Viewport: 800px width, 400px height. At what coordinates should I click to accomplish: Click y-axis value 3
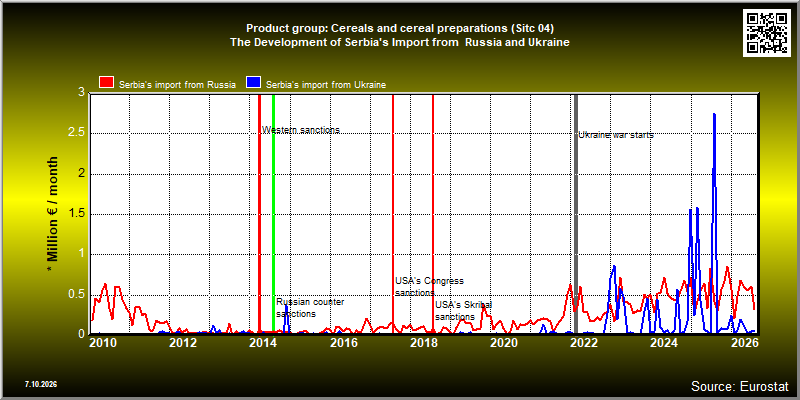(82, 93)
